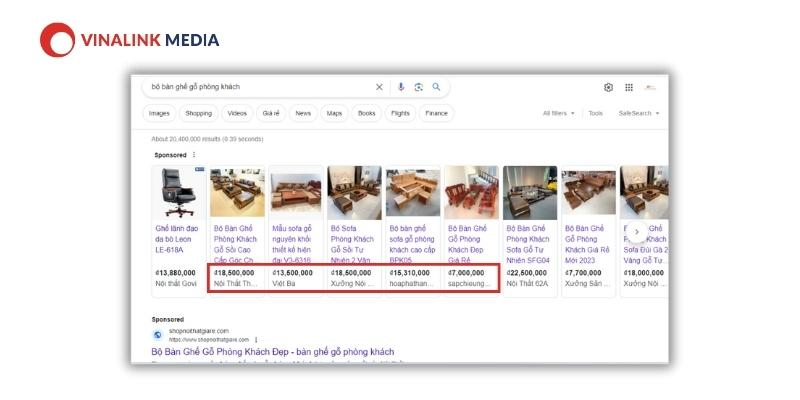Open the account profile avatar
Screen dimensions: 800x400
pyautogui.click(x=650, y=88)
